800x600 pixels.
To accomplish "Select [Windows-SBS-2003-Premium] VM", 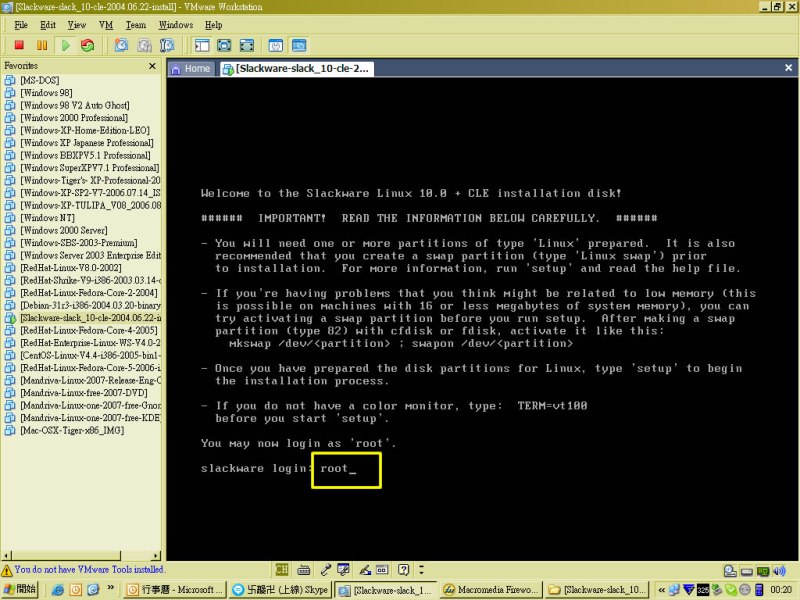I will pyautogui.click(x=79, y=242).
